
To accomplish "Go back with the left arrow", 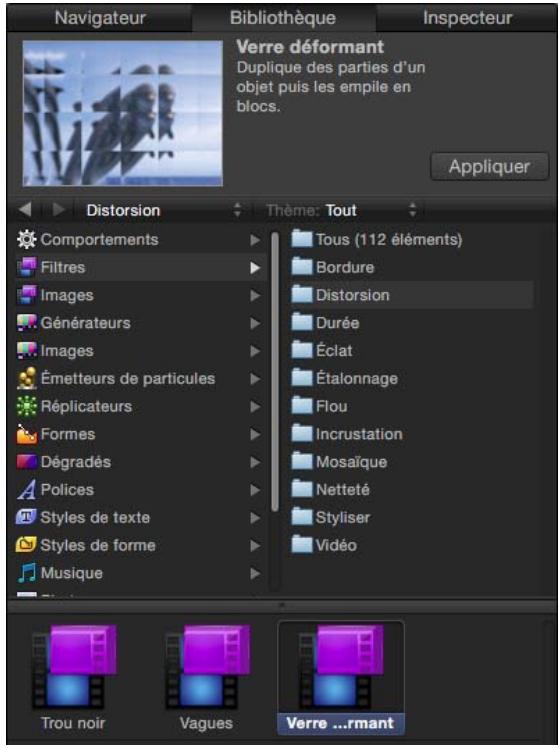I will [25, 209].
